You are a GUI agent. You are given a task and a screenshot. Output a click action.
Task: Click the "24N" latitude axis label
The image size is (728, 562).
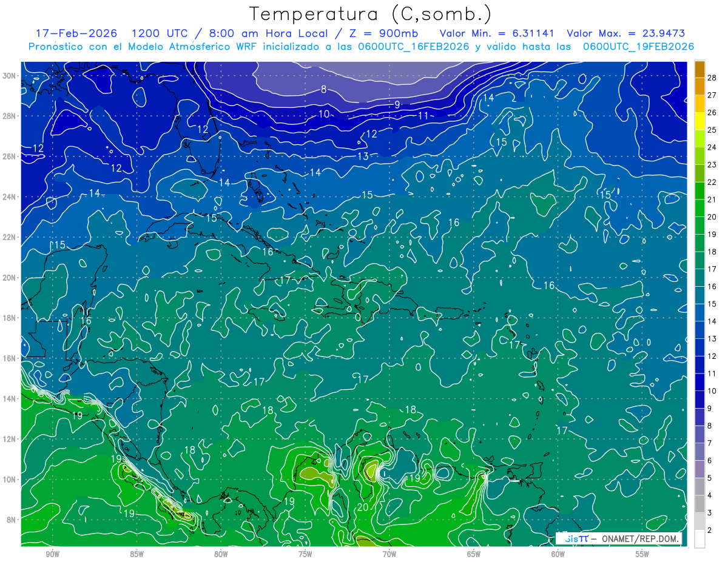click(x=10, y=197)
